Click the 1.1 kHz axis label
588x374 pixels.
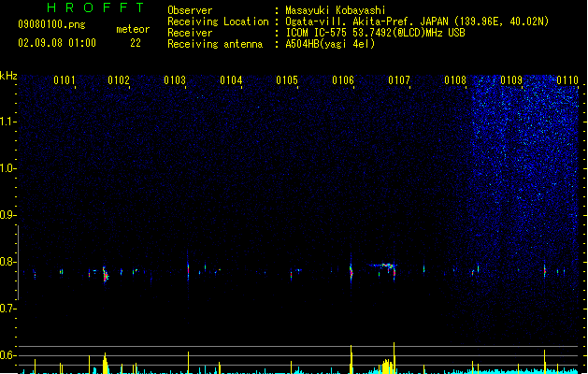(7, 122)
